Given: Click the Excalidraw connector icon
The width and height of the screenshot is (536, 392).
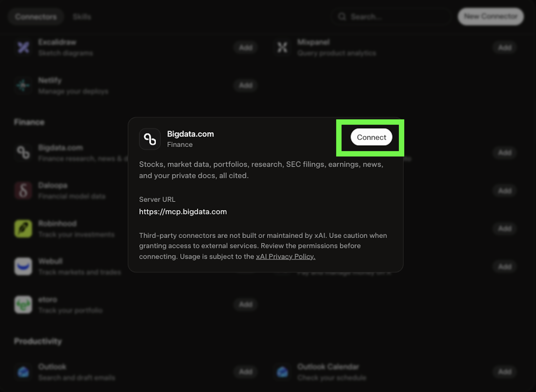Looking at the screenshot, I should pyautogui.click(x=23, y=47).
